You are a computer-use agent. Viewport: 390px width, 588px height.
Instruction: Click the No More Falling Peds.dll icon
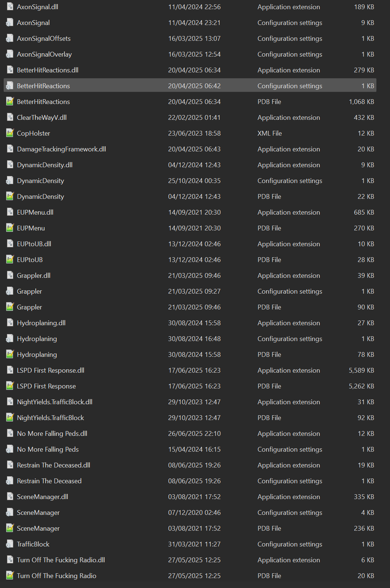pyautogui.click(x=10, y=434)
